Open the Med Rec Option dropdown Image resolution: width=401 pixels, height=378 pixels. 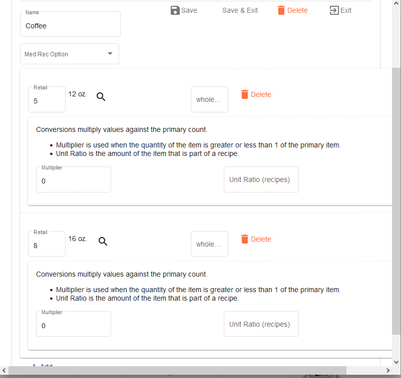point(69,54)
